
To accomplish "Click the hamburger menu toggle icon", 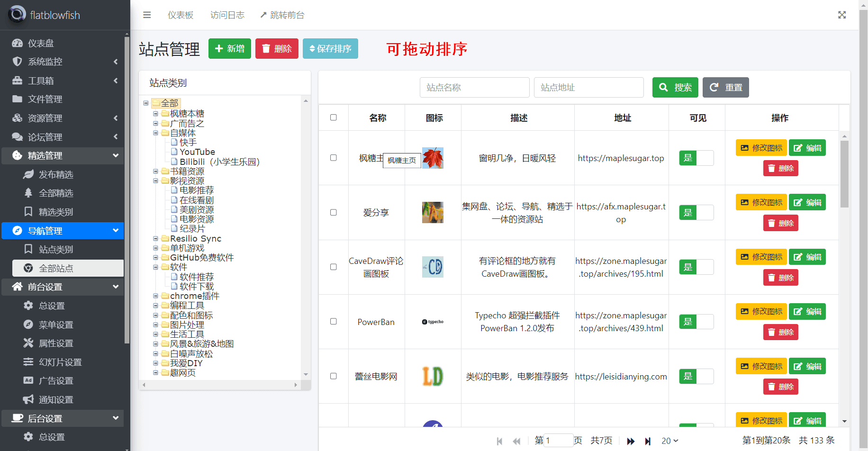I will pyautogui.click(x=147, y=15).
